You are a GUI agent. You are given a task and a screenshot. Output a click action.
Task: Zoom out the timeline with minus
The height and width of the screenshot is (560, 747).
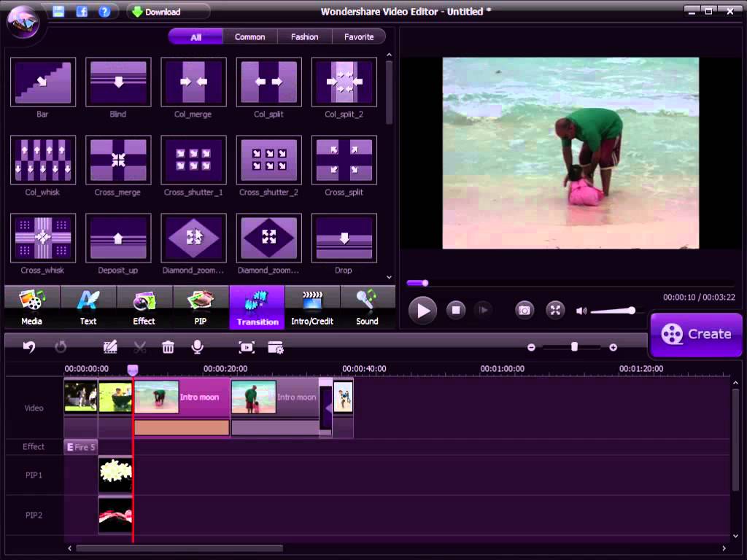click(531, 348)
